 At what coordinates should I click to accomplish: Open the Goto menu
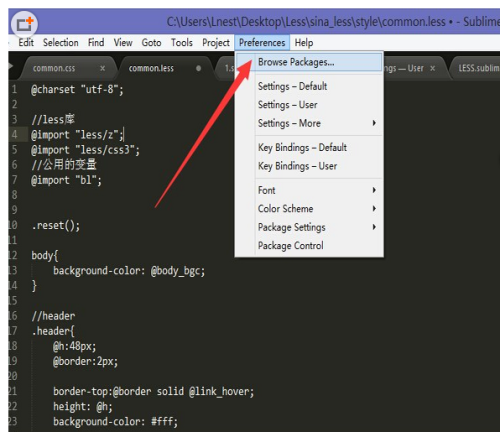(151, 43)
